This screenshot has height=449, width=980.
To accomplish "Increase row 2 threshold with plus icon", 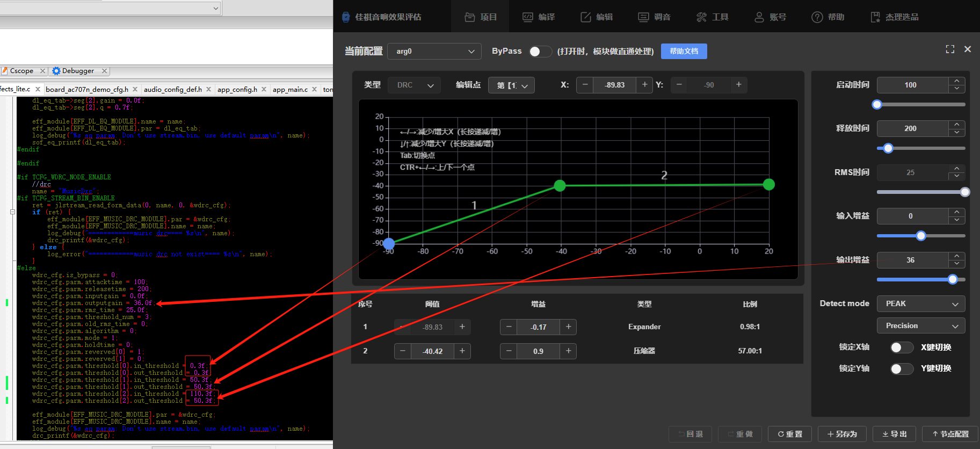I will (462, 351).
